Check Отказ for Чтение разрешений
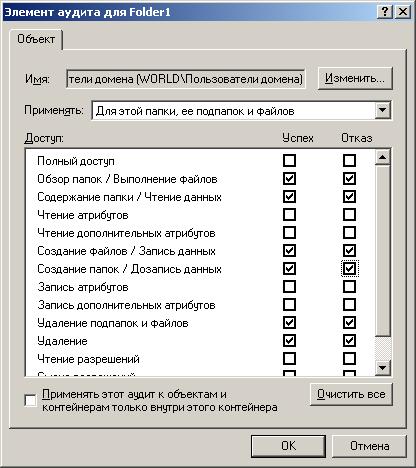 pos(349,359)
